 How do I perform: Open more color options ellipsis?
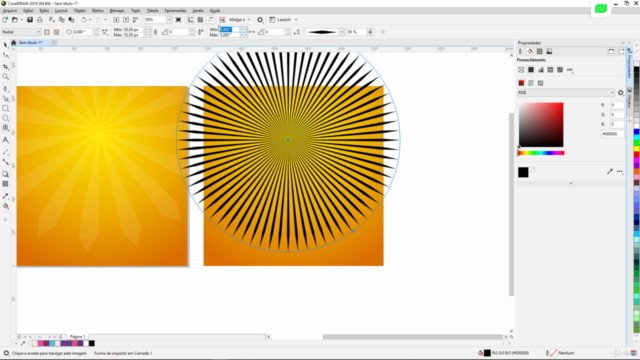620,171
